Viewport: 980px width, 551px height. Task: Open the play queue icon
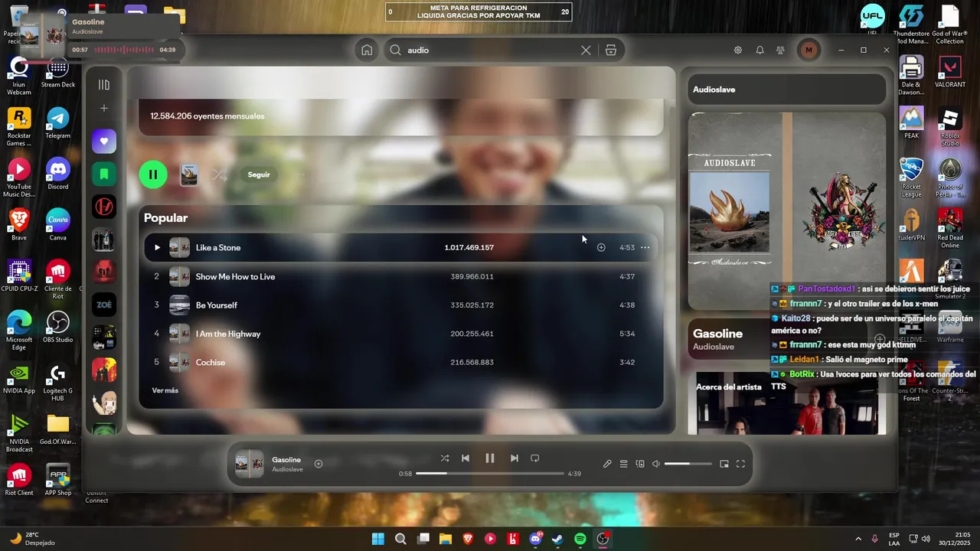(x=624, y=464)
